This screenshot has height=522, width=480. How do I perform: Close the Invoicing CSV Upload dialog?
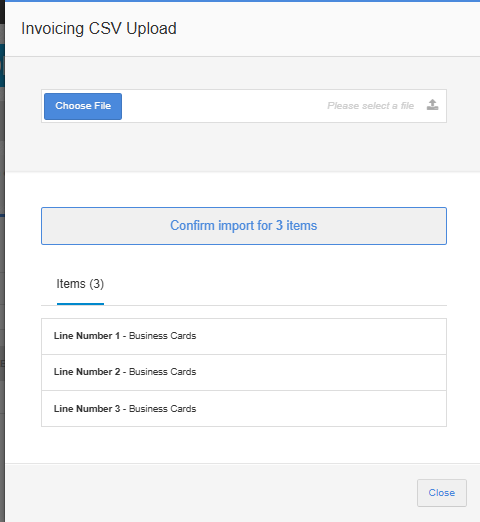coord(442,493)
